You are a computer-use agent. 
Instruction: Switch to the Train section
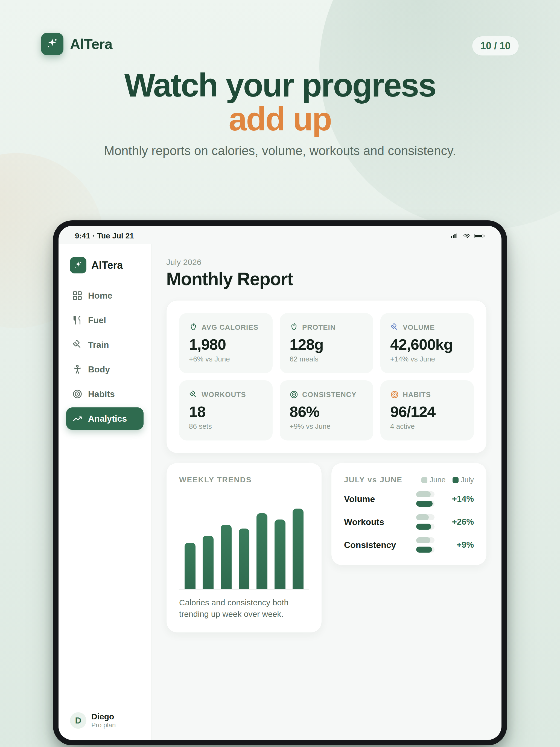point(105,345)
